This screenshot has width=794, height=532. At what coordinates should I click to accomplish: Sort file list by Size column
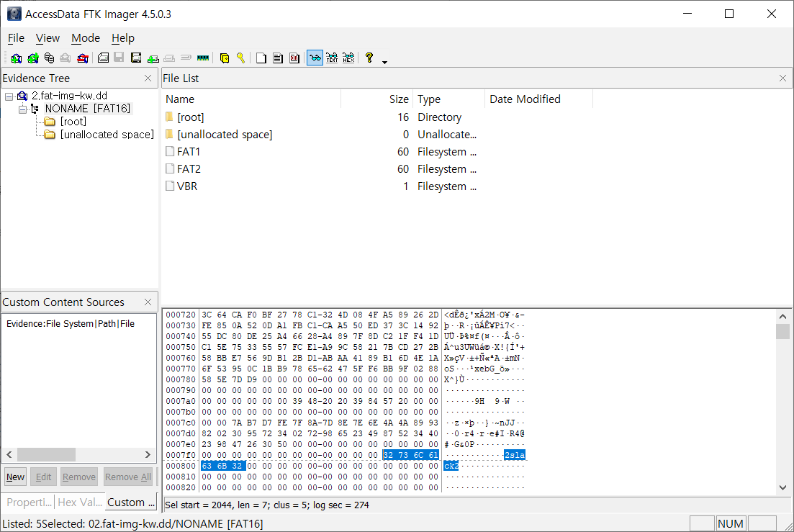[x=377, y=99]
